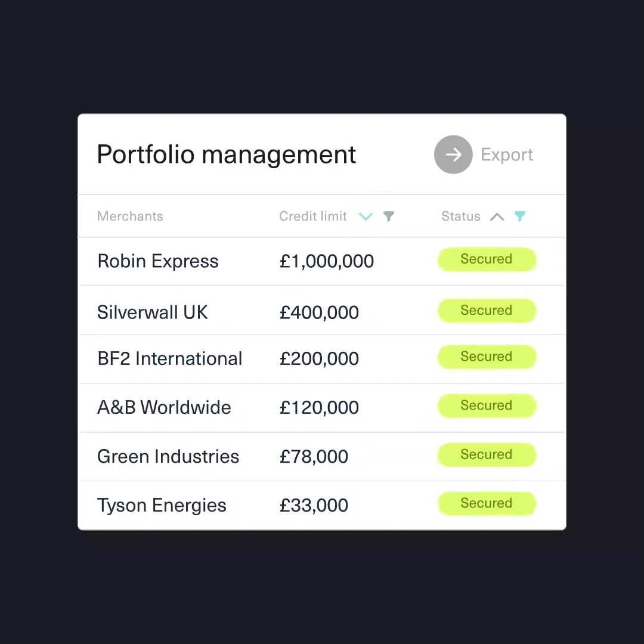Toggle descending sort on the Status column
644x644 pixels.
tap(497, 216)
